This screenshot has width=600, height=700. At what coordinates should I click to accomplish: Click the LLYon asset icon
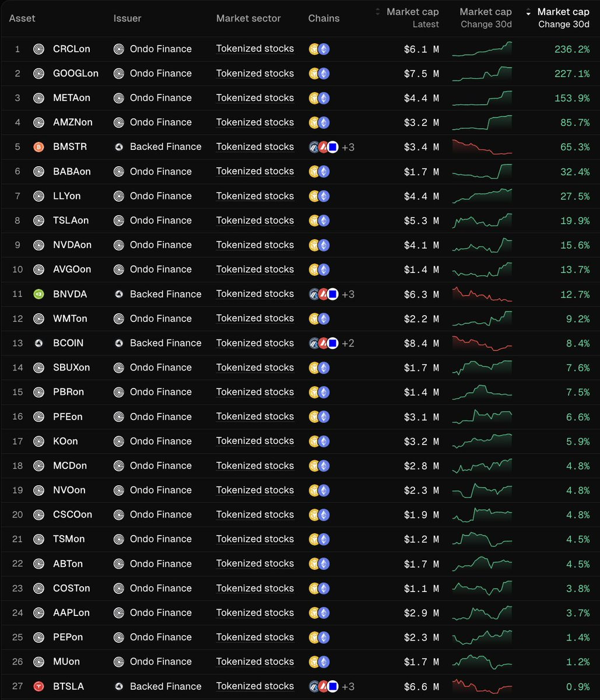click(x=38, y=196)
